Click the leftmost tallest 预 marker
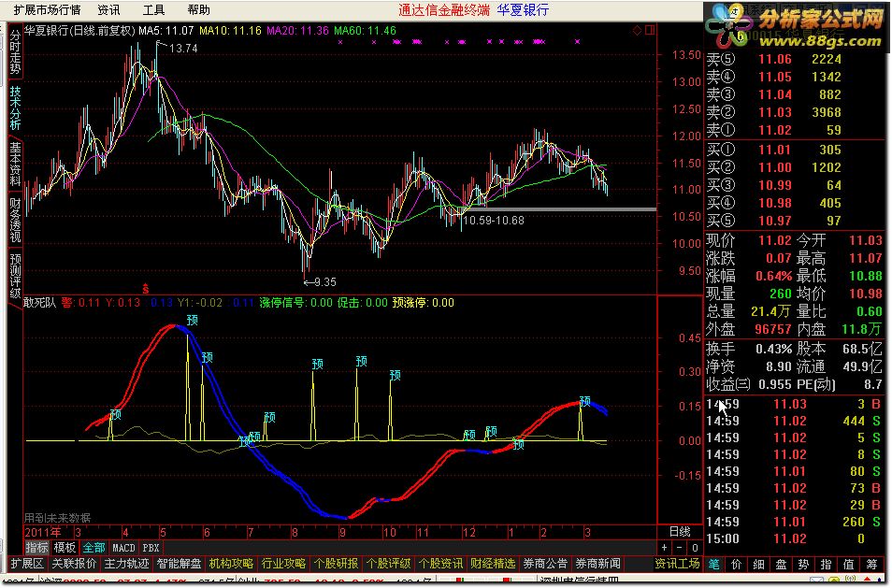Screen dimensions: 892x588 [193, 321]
